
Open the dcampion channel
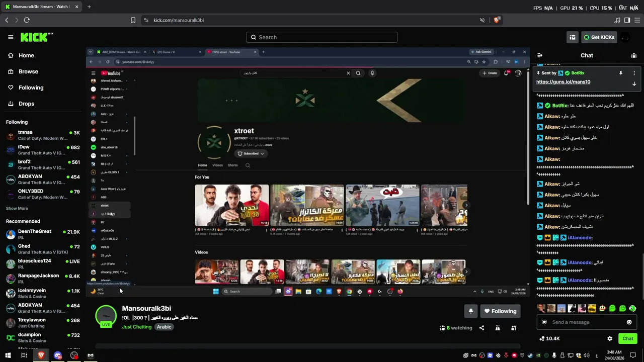click(43, 337)
